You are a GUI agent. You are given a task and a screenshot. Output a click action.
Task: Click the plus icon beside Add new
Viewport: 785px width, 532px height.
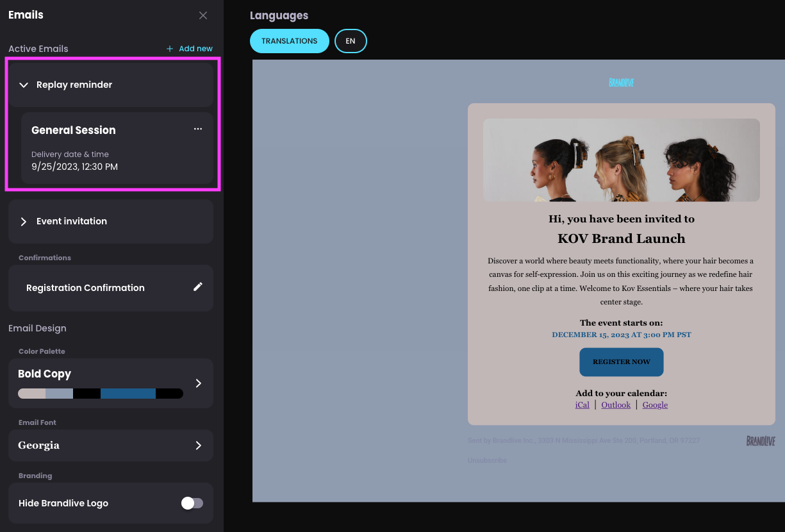click(x=170, y=49)
